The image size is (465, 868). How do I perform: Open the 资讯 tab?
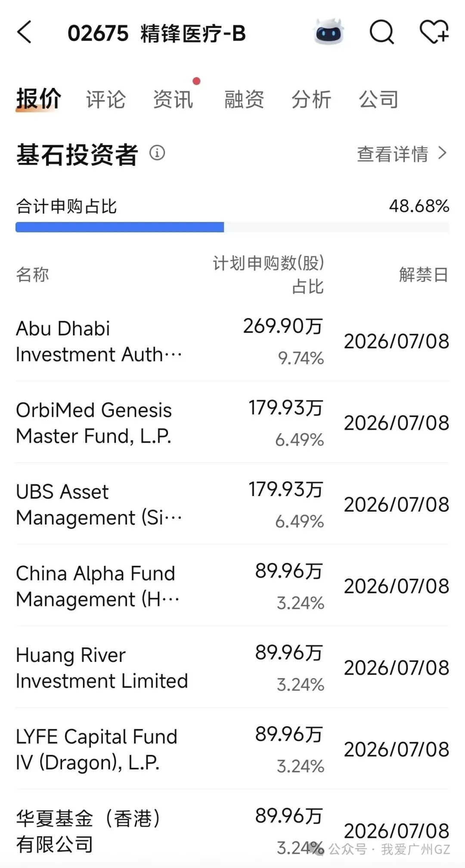pos(173,100)
